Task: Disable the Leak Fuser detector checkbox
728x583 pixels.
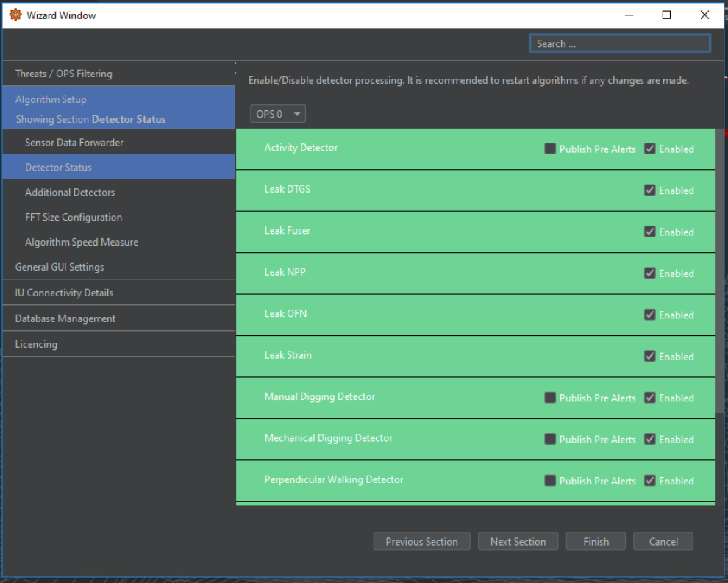Action: (649, 232)
